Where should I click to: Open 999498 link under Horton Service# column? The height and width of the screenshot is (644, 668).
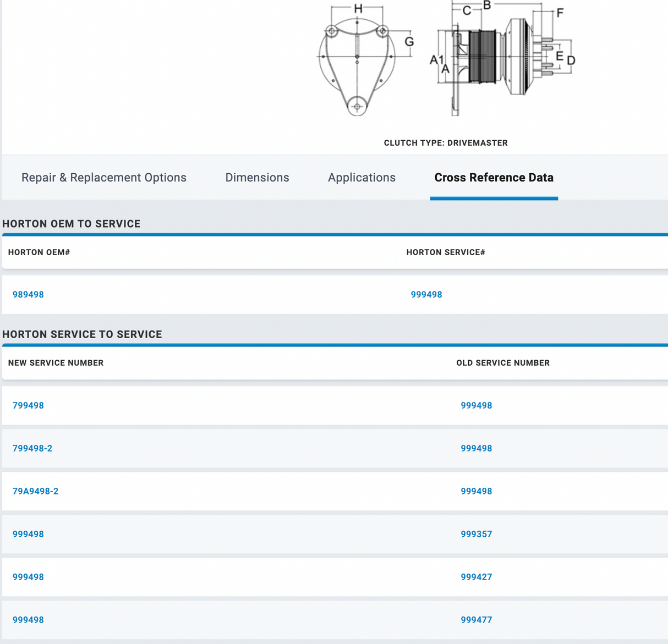[x=426, y=295]
